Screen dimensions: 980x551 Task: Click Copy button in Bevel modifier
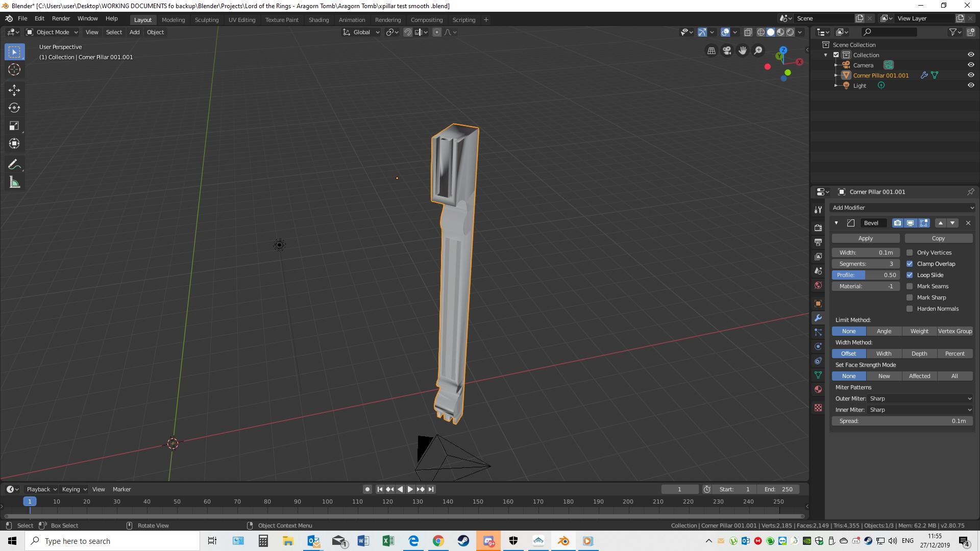coord(938,237)
